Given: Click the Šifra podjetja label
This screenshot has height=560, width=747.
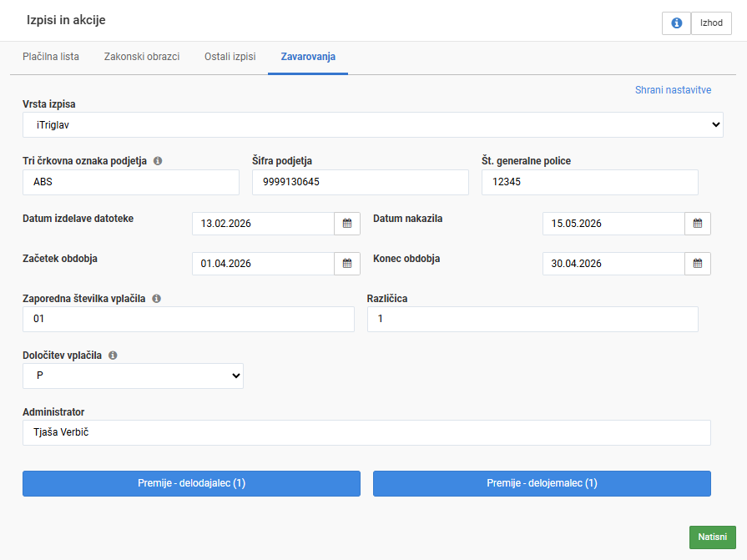Looking at the screenshot, I should click(x=282, y=161).
